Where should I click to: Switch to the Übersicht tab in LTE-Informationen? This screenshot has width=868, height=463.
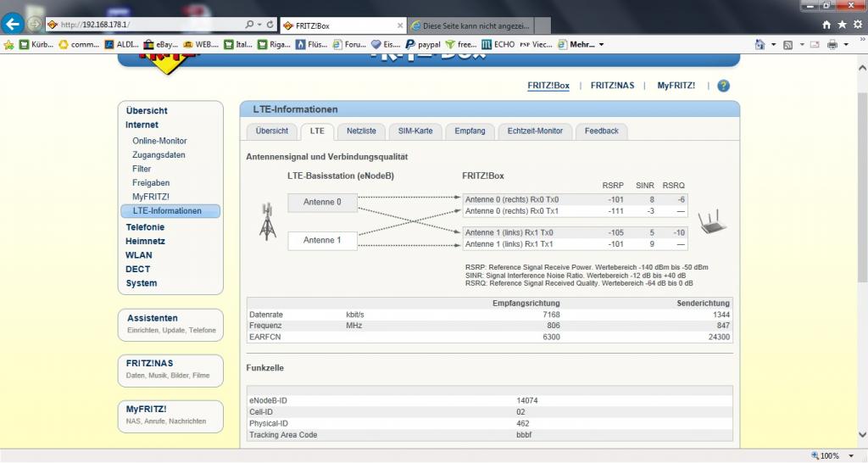(272, 131)
